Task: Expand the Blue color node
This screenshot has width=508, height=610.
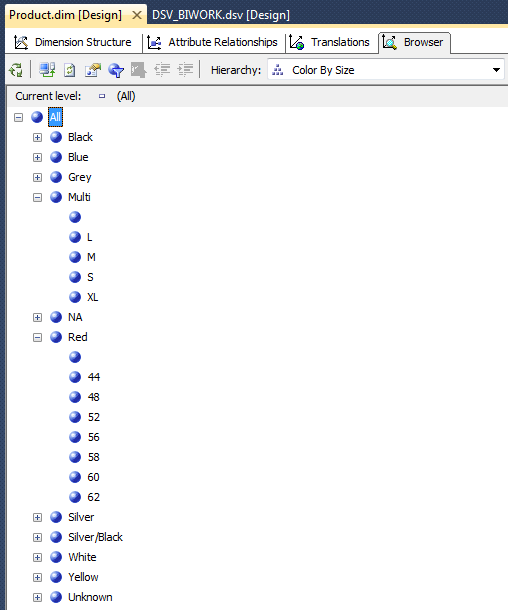Action: click(37, 157)
